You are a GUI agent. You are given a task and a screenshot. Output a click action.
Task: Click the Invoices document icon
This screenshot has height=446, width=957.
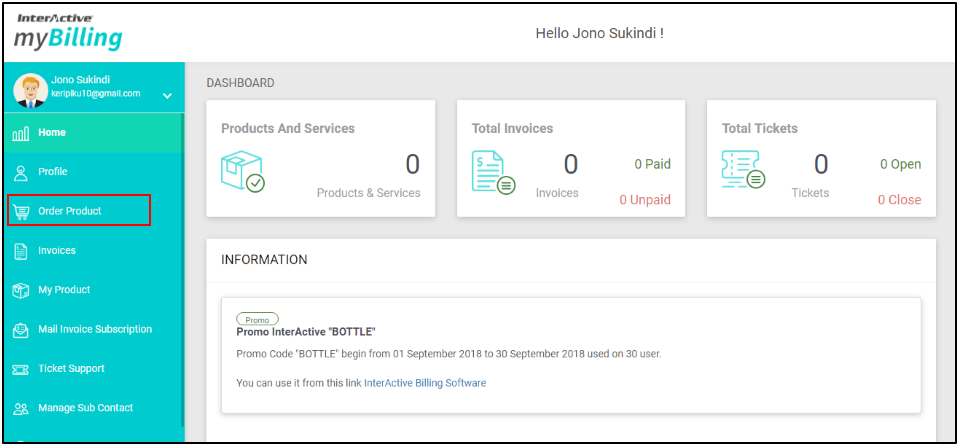coord(21,251)
